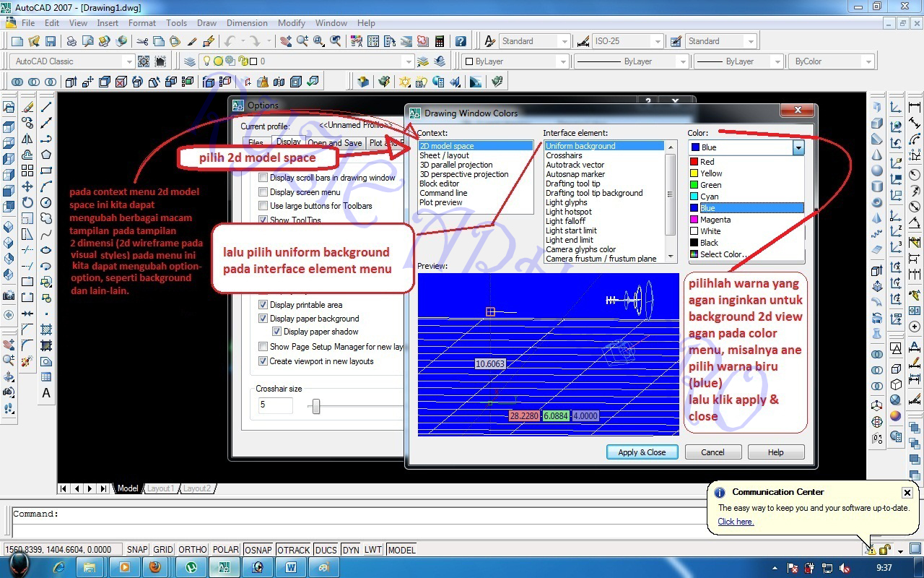Image resolution: width=924 pixels, height=578 pixels.
Task: Click the New drawing icon
Action: (17, 41)
